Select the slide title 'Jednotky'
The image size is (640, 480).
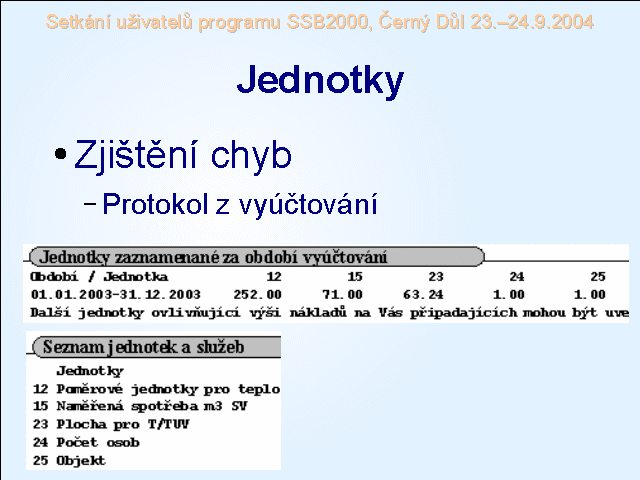click(320, 81)
